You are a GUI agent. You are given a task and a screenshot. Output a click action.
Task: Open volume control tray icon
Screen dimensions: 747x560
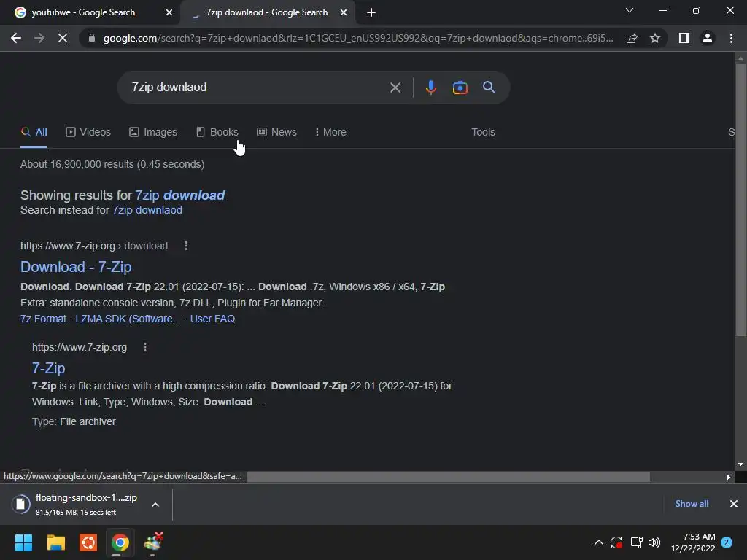click(654, 542)
